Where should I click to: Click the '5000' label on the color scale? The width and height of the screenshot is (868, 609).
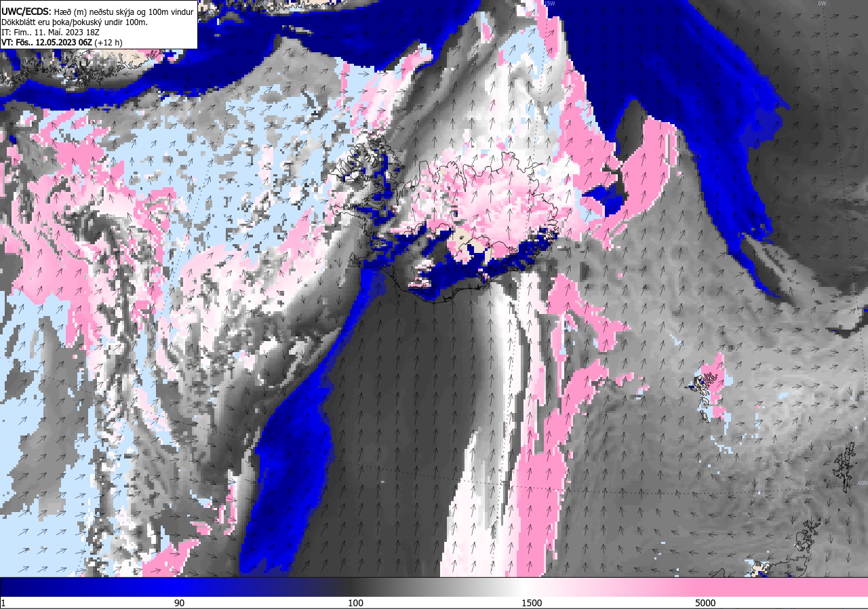coord(705,603)
